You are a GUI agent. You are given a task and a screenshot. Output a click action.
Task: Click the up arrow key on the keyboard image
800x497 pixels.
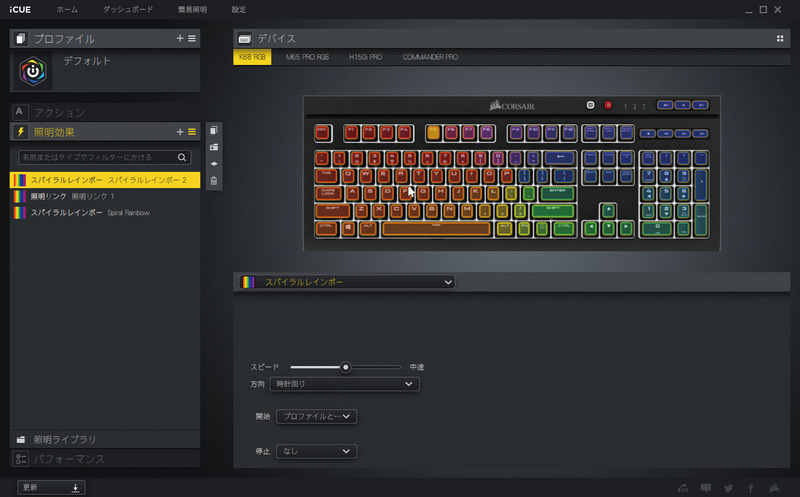tap(608, 211)
